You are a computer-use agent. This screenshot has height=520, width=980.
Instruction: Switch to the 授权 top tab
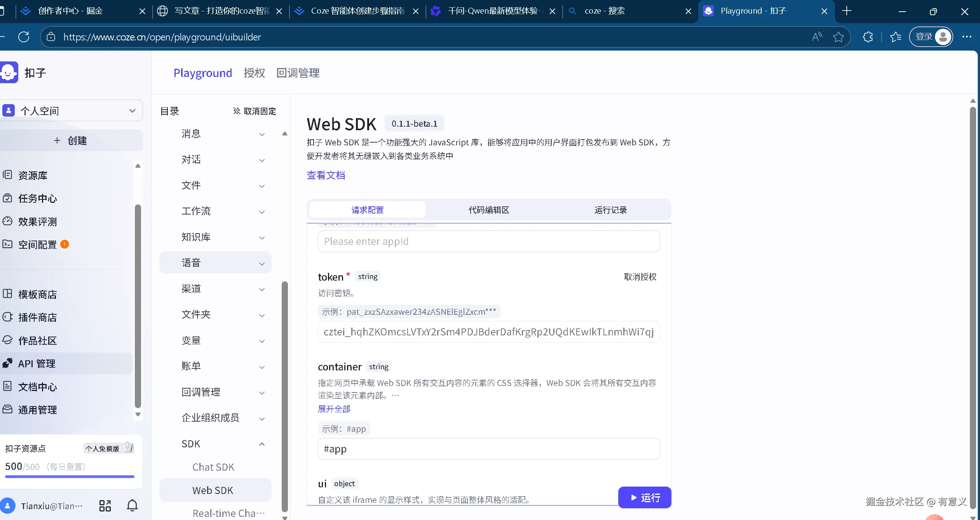click(x=254, y=73)
